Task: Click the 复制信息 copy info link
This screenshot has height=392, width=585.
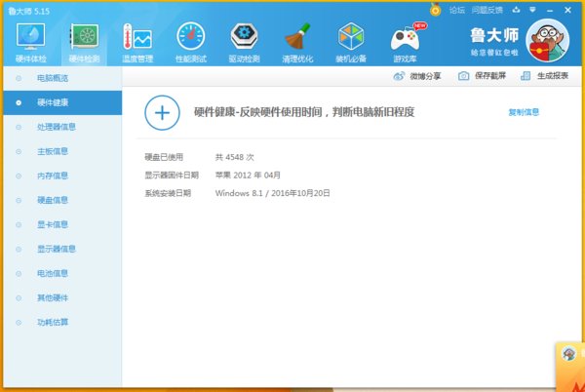Action: 524,112
